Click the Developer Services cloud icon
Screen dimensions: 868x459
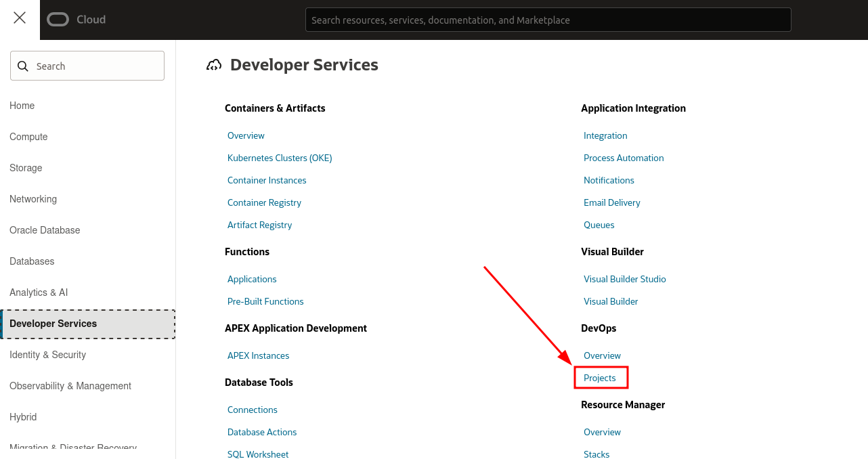[x=214, y=65]
